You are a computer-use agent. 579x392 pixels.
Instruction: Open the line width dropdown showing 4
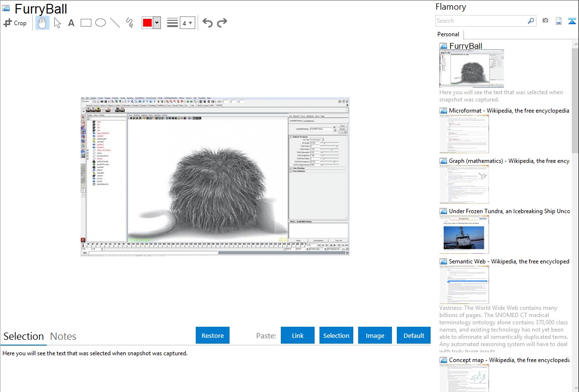(x=188, y=23)
